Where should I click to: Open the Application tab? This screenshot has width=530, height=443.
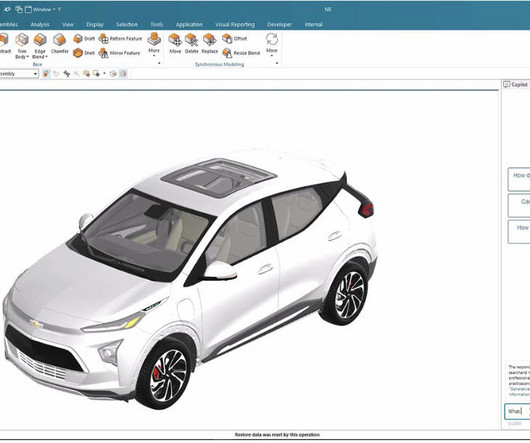[189, 24]
